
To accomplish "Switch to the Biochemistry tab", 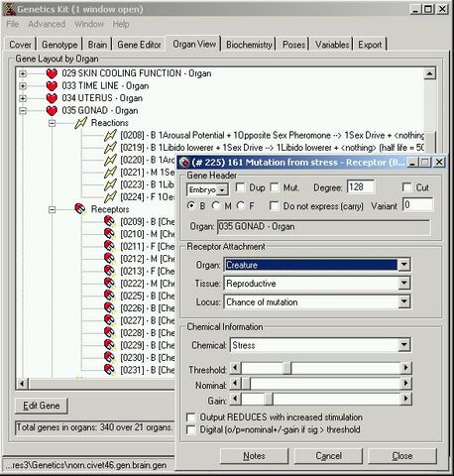I will [x=249, y=45].
